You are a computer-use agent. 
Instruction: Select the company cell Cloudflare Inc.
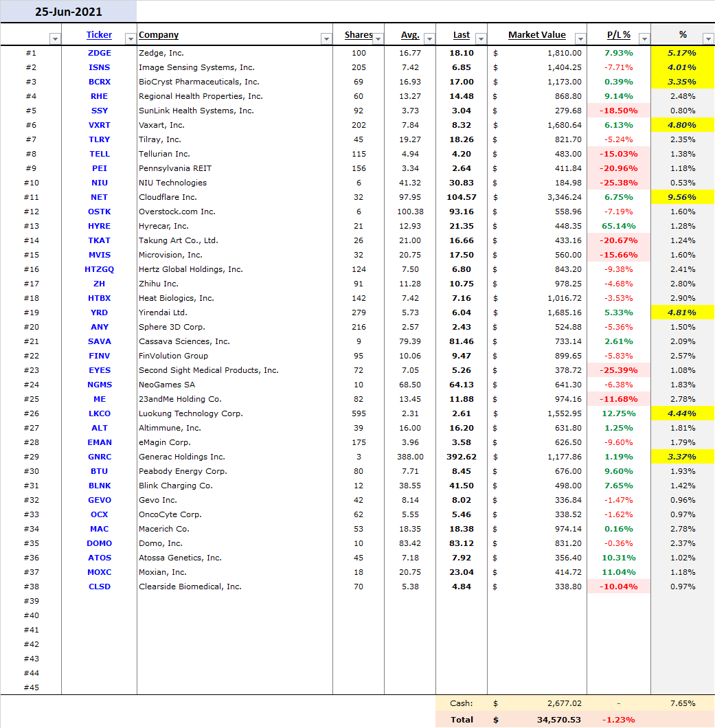click(x=235, y=197)
